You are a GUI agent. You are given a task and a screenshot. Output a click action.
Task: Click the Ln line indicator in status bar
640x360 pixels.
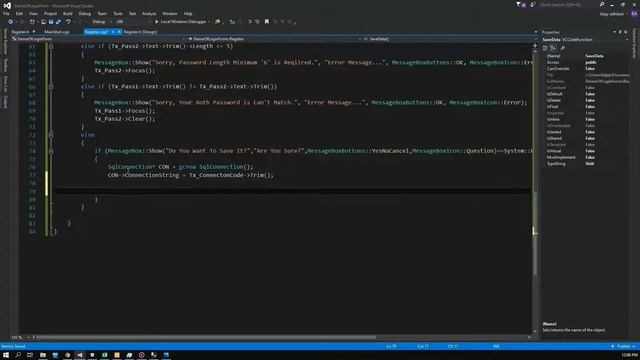click(x=391, y=346)
